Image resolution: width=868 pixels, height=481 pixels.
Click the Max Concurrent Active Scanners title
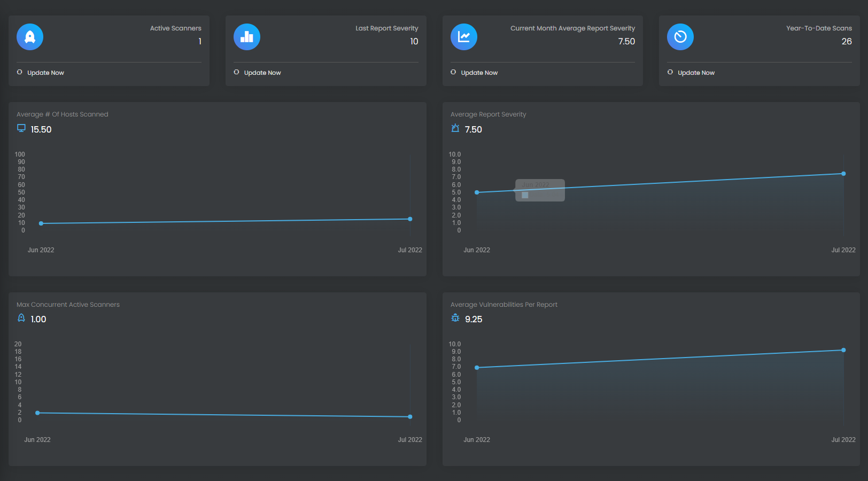tap(68, 305)
